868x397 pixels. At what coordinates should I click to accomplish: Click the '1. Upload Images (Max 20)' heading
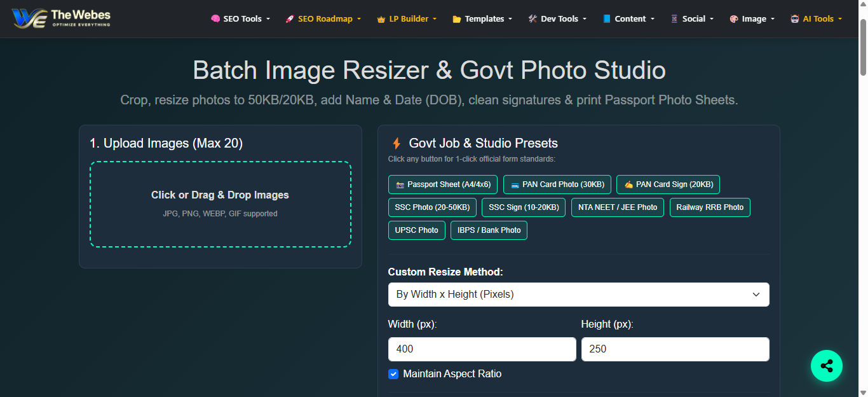click(x=166, y=144)
